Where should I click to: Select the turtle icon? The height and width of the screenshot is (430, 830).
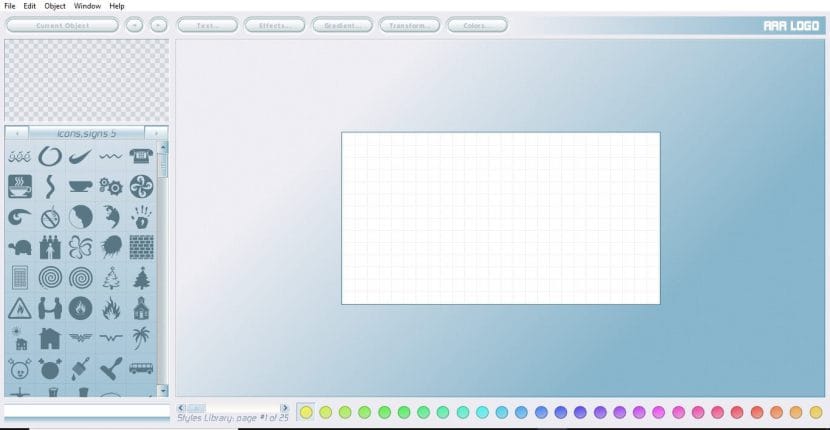tap(19, 246)
